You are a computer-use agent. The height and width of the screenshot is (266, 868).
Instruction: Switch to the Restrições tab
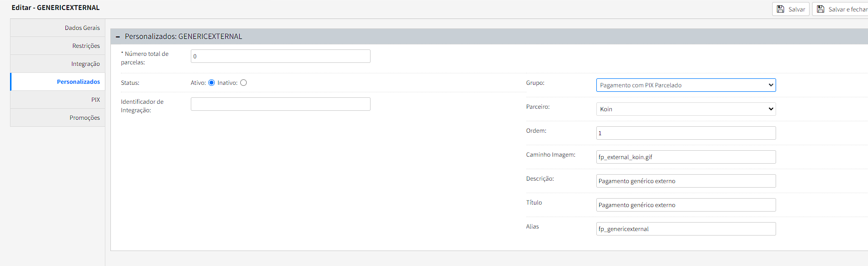(86, 46)
